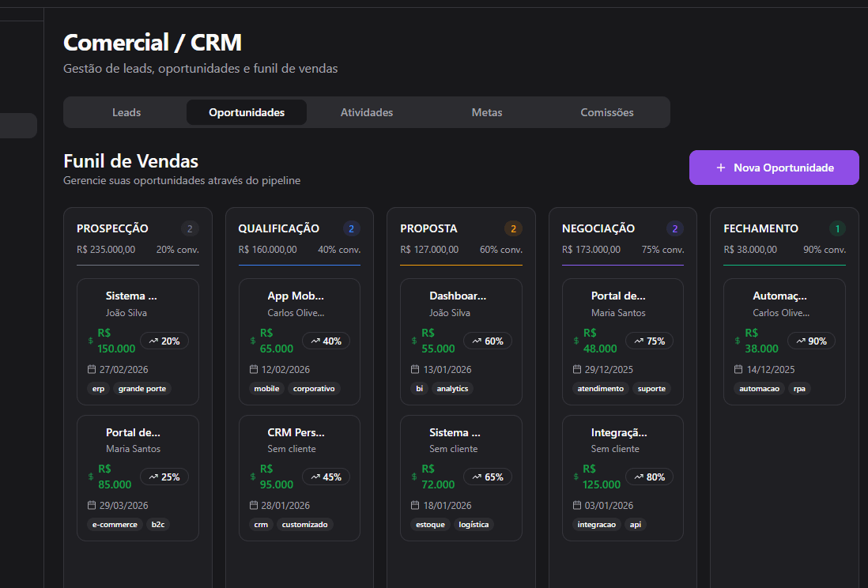The image size is (868, 588).
Task: Click the 'analytics' tag
Action: 452,389
